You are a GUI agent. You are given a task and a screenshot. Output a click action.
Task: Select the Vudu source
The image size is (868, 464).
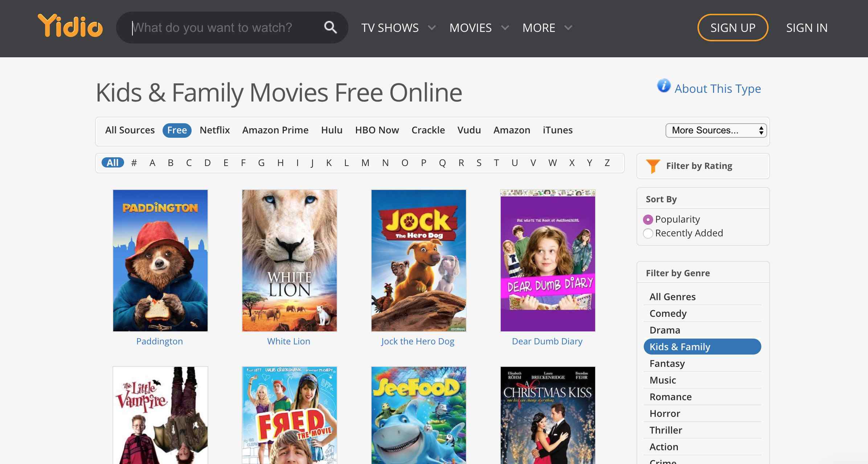coord(469,130)
